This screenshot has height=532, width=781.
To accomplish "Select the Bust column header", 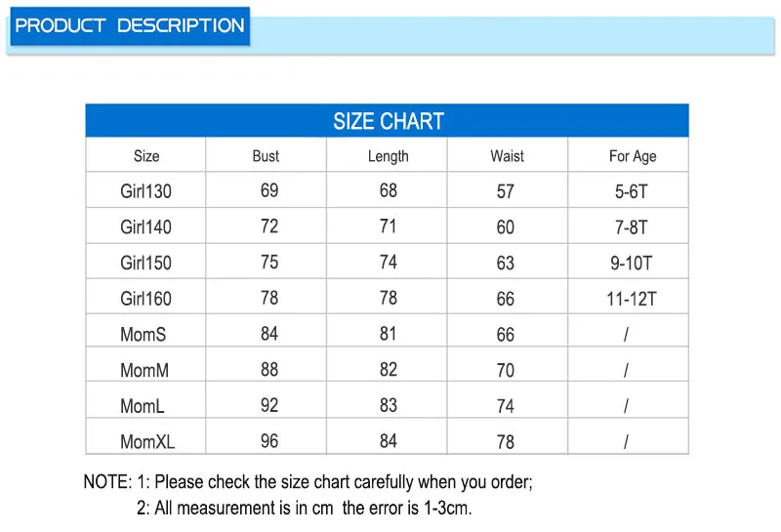I will click(266, 156).
